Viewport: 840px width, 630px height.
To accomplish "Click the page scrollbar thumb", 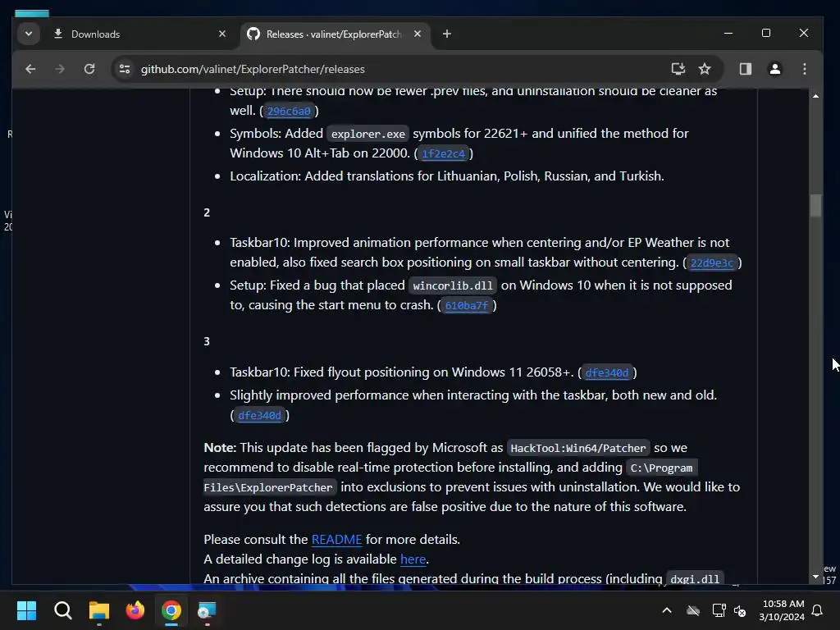I will 815,206.
